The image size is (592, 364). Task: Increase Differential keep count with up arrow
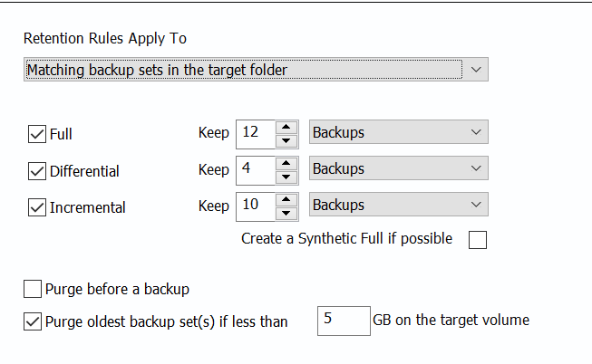coord(286,164)
